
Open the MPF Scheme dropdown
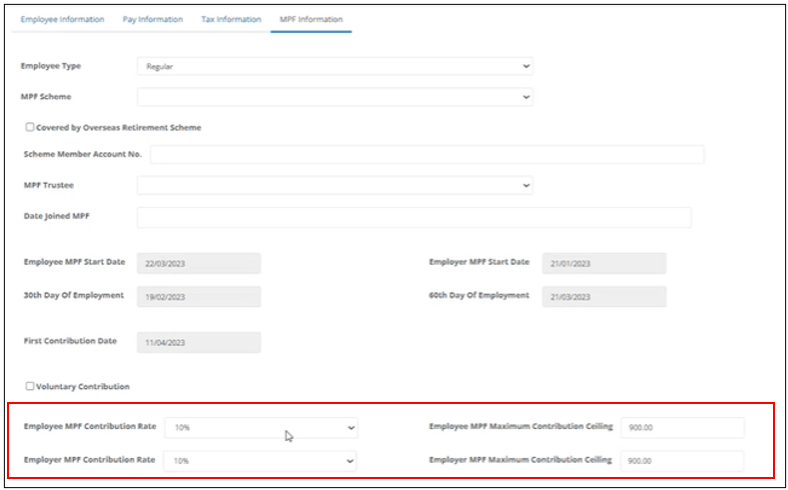[x=335, y=97]
